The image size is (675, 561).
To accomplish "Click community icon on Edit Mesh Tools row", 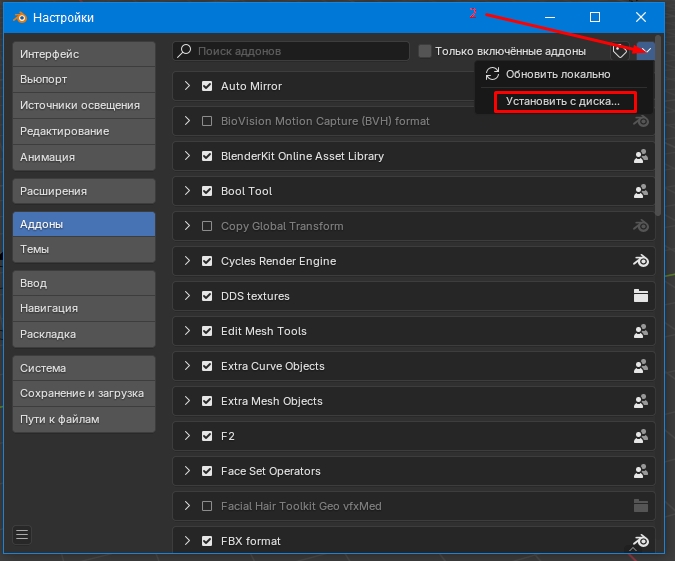I will (x=641, y=331).
